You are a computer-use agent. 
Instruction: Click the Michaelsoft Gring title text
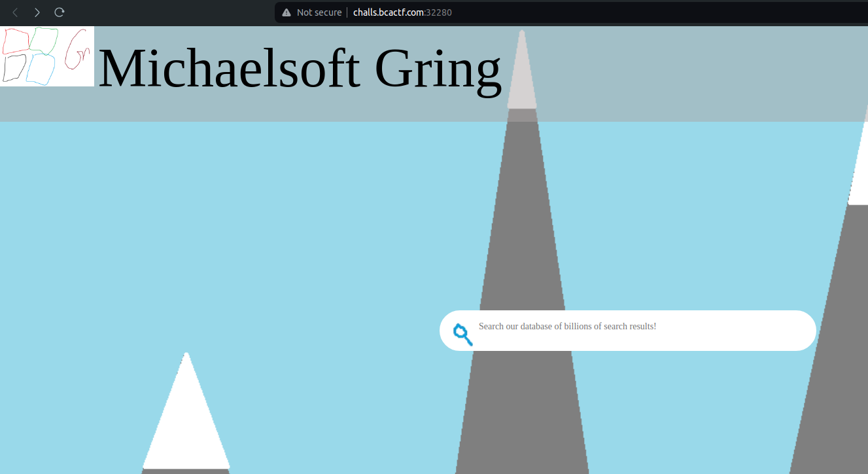(300, 69)
